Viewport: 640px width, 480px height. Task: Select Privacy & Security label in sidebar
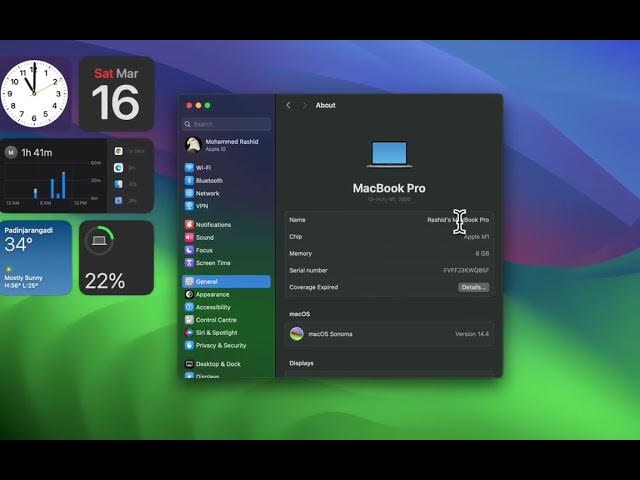click(221, 345)
